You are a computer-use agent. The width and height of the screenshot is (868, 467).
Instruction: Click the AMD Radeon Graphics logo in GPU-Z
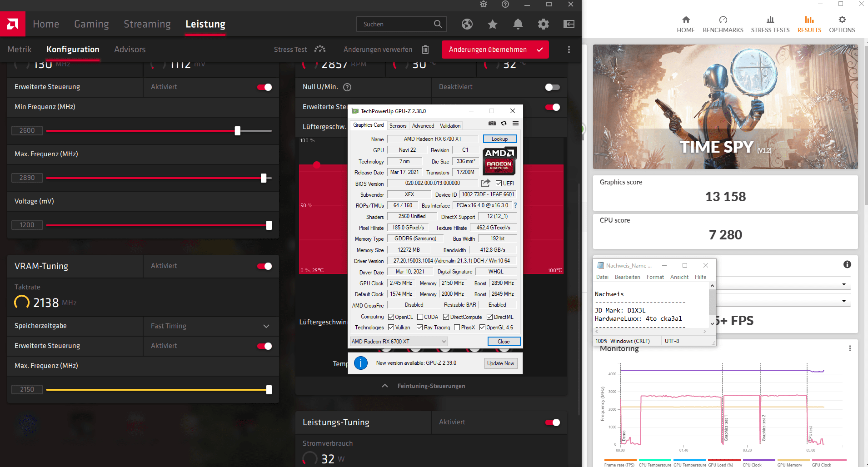[x=499, y=161]
